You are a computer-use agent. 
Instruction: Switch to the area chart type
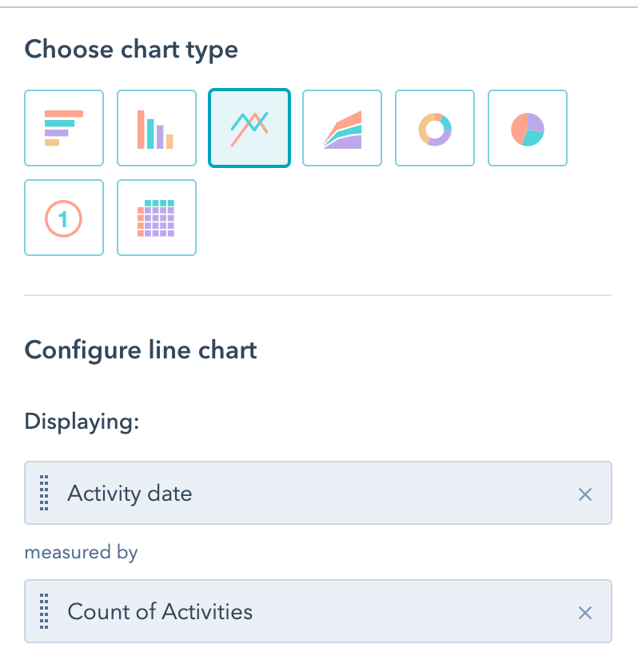coord(342,128)
